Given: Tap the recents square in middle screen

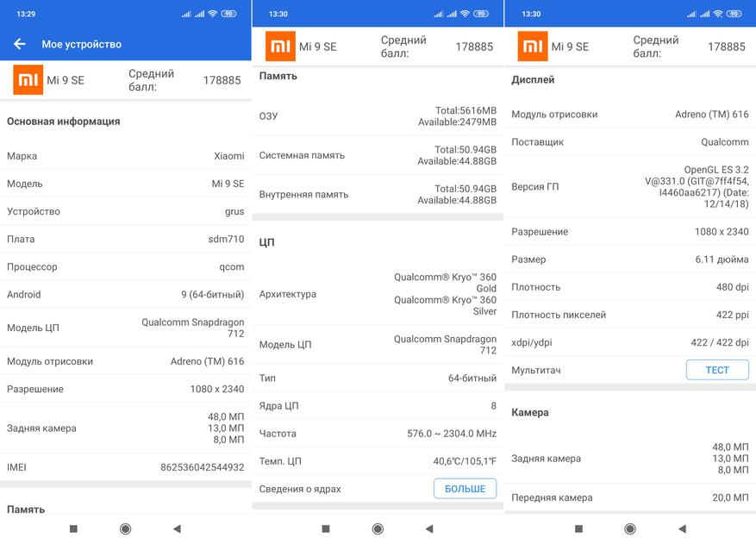Looking at the screenshot, I should click(x=326, y=529).
